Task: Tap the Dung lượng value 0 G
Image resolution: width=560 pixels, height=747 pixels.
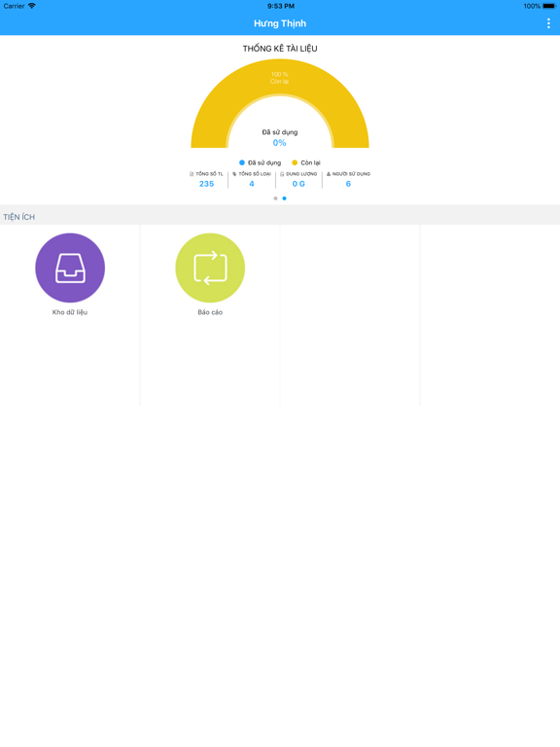Action: click(x=298, y=184)
